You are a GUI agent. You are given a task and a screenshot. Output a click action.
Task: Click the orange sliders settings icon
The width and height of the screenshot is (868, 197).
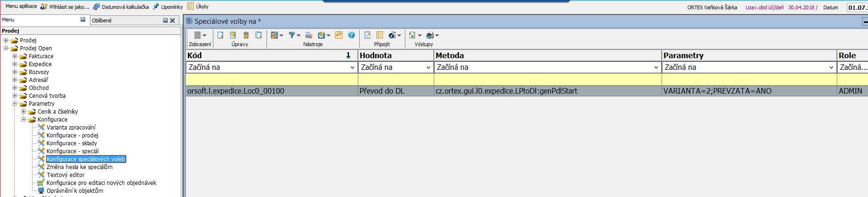click(339, 35)
